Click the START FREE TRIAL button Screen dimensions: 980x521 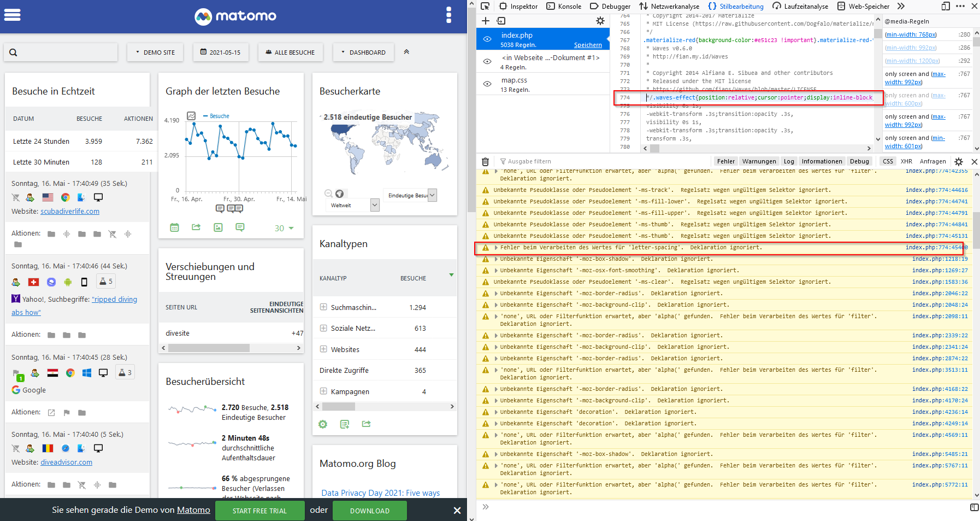(x=259, y=511)
